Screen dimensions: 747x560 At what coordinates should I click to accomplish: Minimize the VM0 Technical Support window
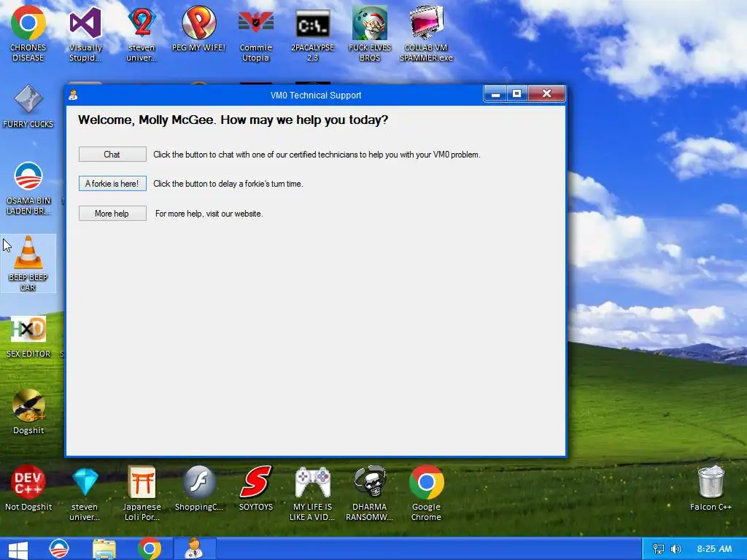[x=495, y=94]
